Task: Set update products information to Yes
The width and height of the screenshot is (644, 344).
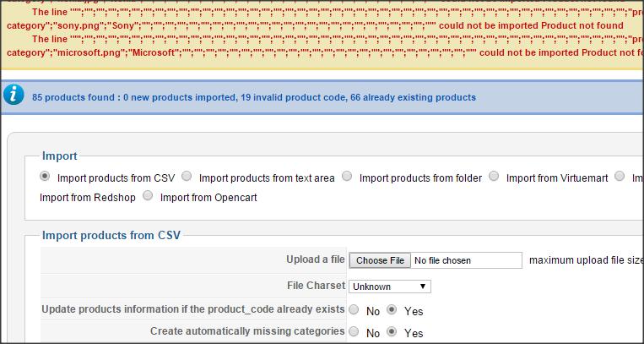Action: (392, 310)
